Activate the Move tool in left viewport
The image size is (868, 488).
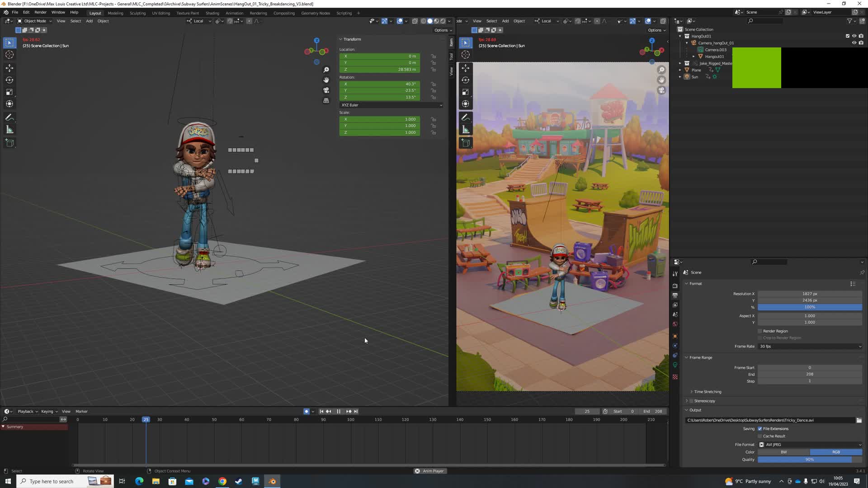pyautogui.click(x=9, y=68)
